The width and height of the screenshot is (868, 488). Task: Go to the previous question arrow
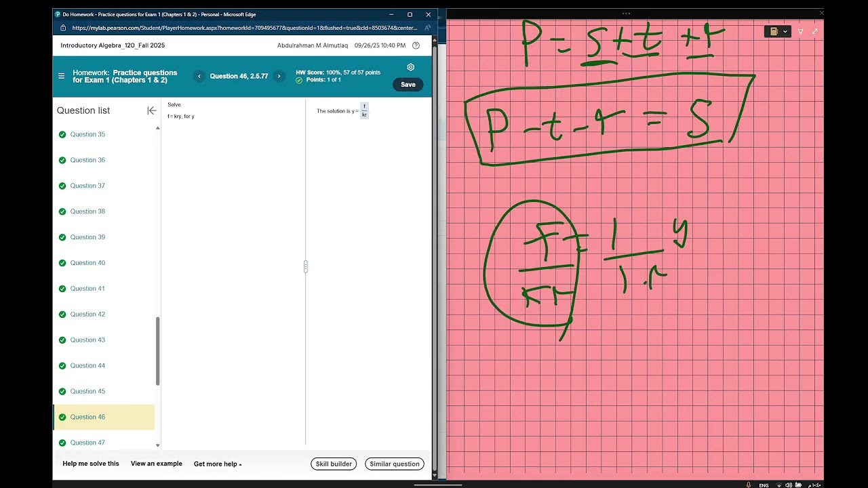199,76
